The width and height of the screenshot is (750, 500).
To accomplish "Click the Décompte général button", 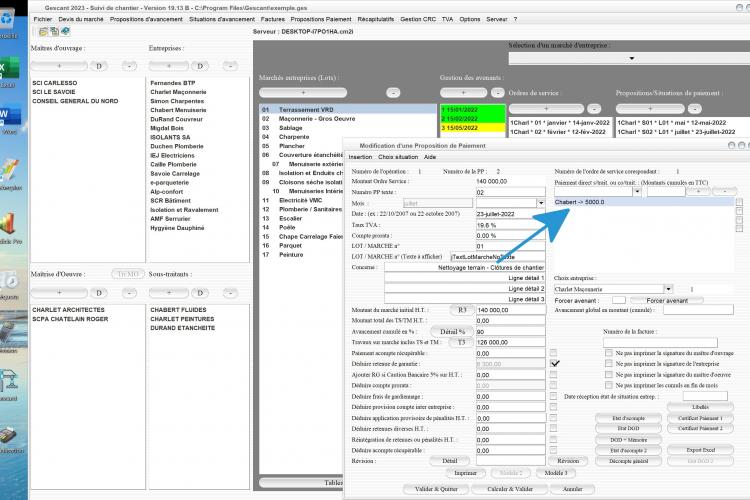I will pyautogui.click(x=629, y=461).
